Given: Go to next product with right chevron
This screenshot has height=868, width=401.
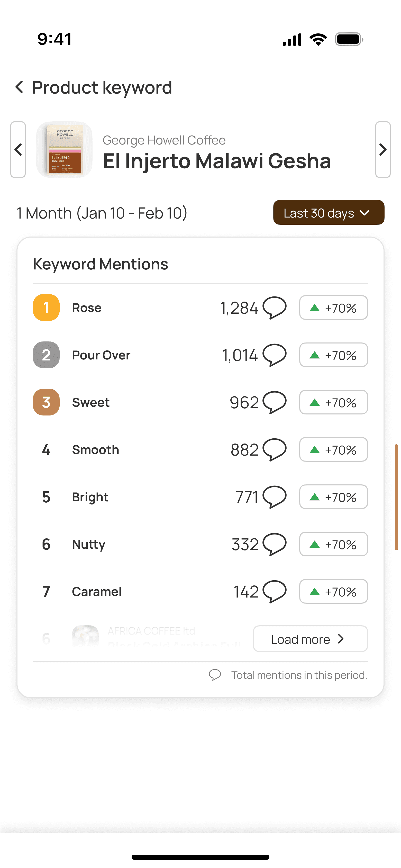Looking at the screenshot, I should [383, 150].
